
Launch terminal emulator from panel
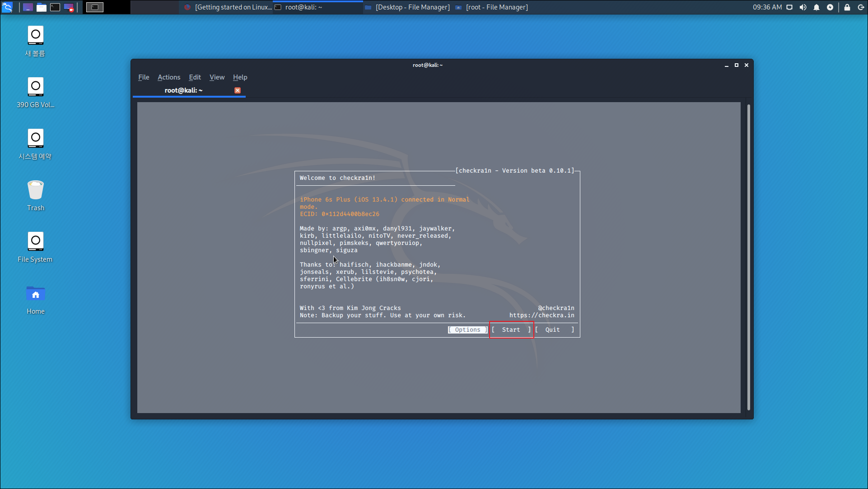click(55, 7)
